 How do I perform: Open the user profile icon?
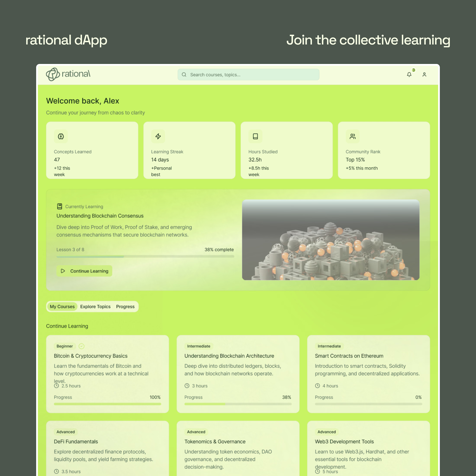(424, 74)
